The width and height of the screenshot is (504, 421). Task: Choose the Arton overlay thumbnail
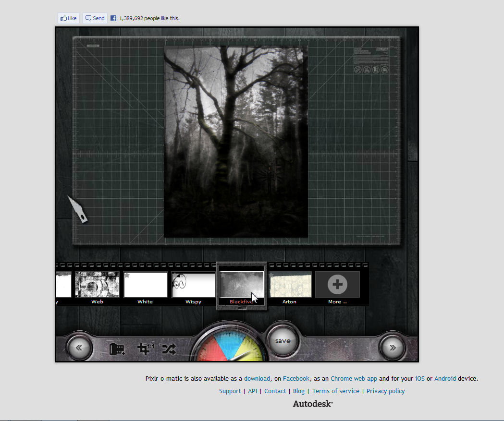[290, 285]
